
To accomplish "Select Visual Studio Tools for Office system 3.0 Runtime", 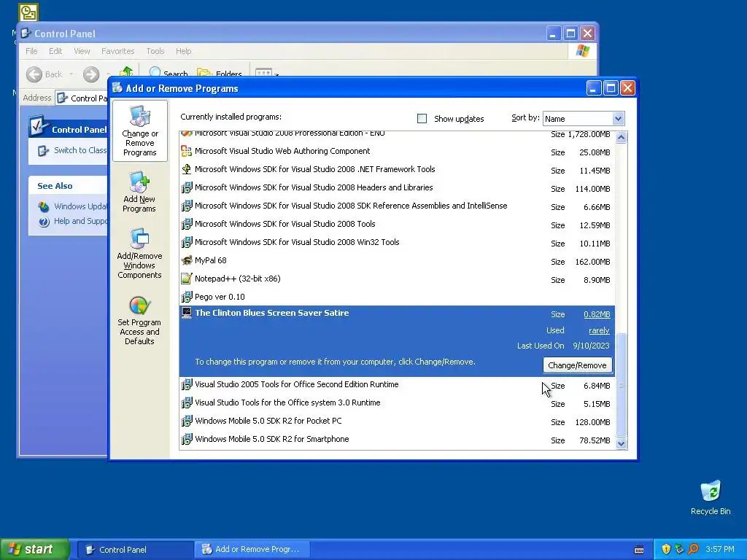I will pyautogui.click(x=397, y=402).
